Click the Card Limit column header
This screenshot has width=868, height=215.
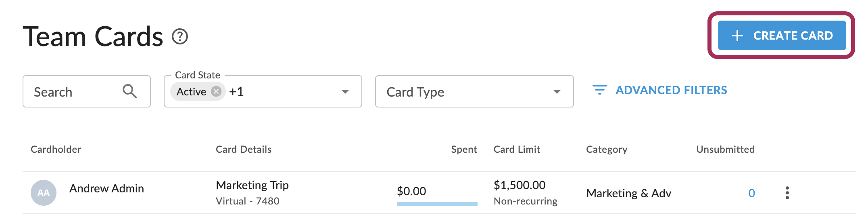pyautogui.click(x=517, y=150)
